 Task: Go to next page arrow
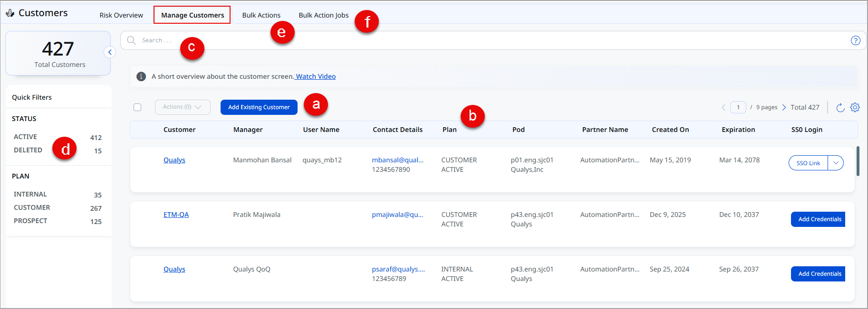784,107
